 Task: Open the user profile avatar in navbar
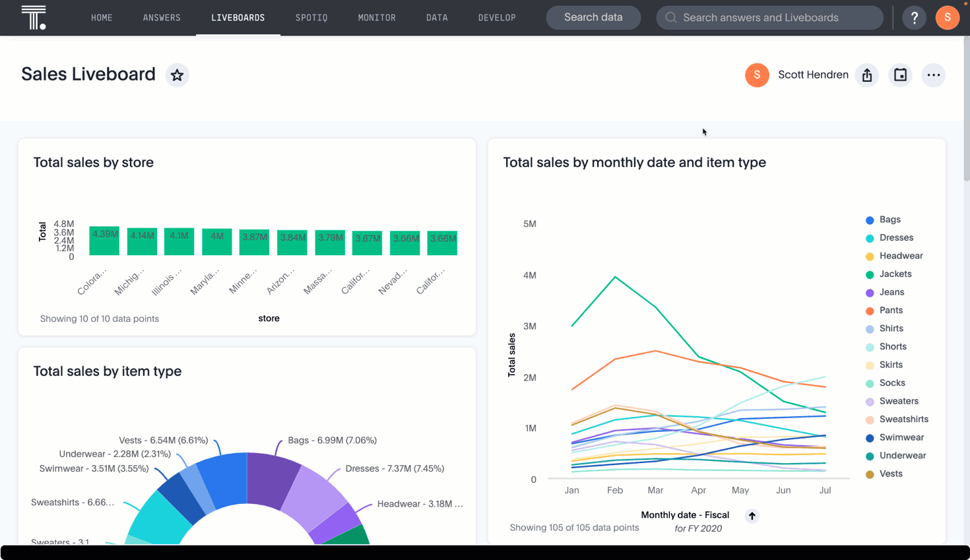tap(947, 18)
